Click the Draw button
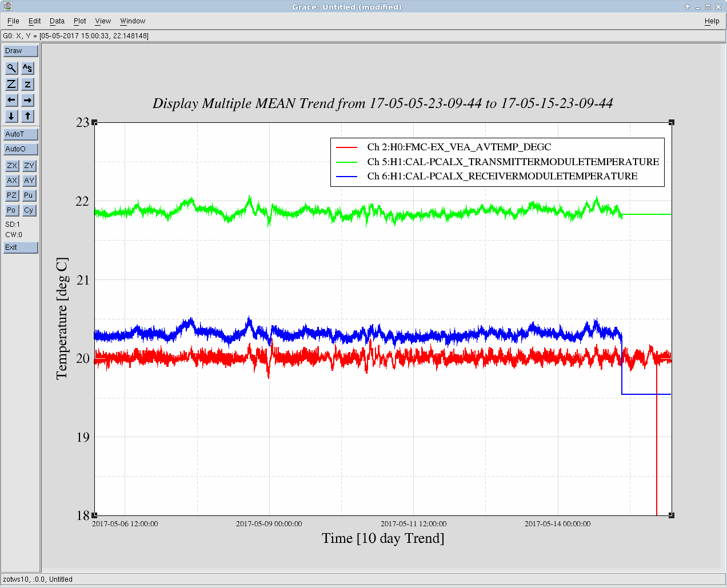Viewport: 727px width, 588px height. 21,51
